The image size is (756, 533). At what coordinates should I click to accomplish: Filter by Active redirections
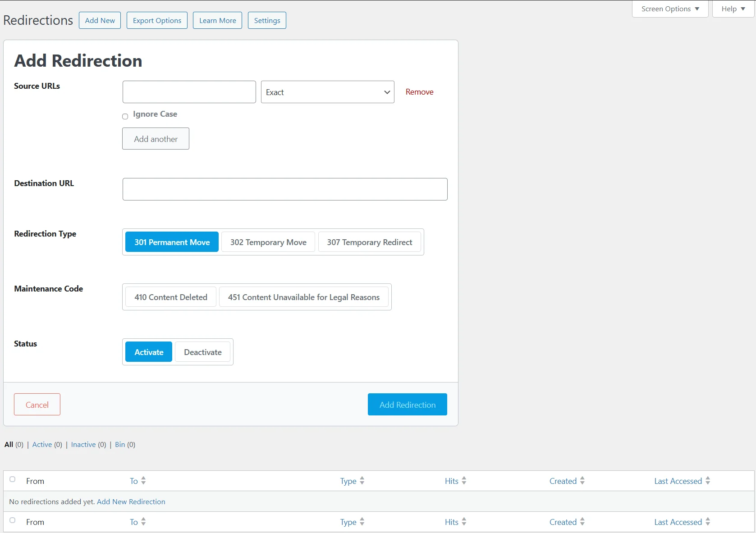[x=42, y=444]
